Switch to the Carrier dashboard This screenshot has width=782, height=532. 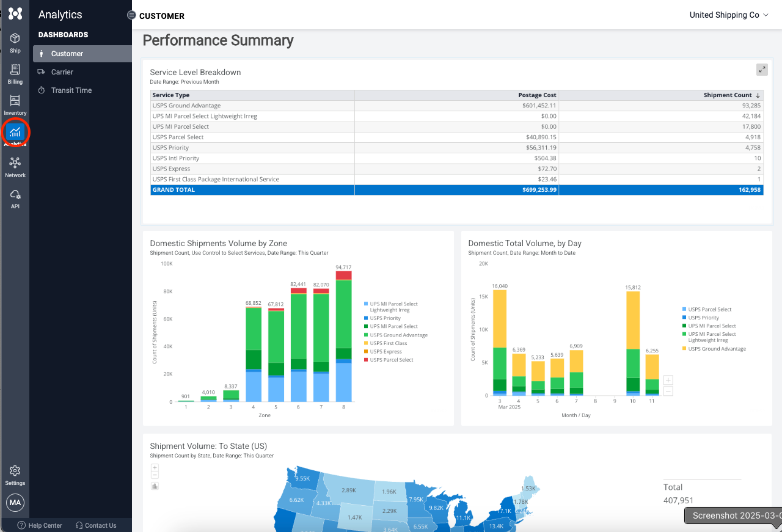[62, 72]
